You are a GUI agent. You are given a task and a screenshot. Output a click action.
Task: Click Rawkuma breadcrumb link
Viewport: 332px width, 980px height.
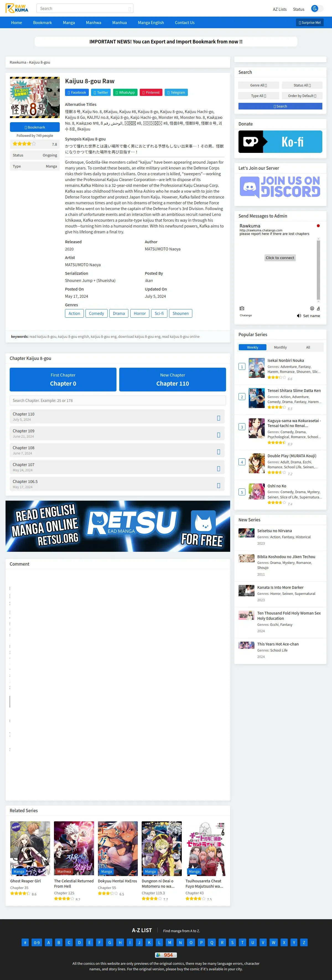(x=18, y=62)
